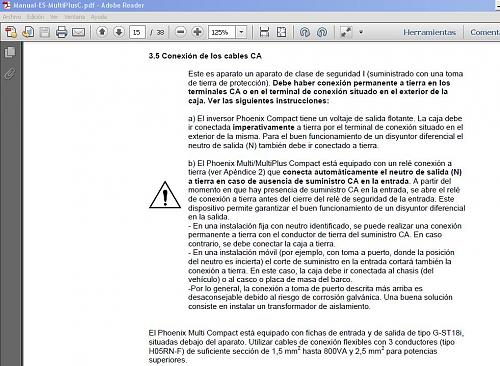
Task: Go to the previous page with the up arrow
Action: click(102, 32)
